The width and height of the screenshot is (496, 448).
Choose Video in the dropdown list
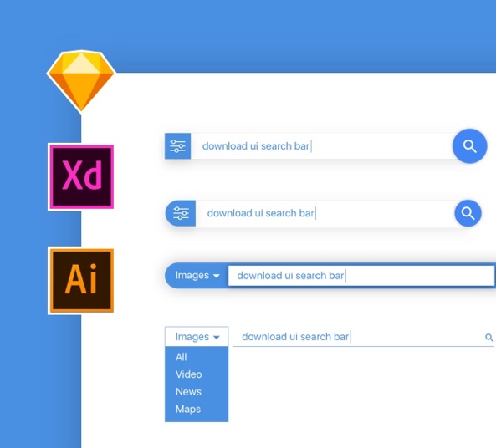click(x=188, y=374)
